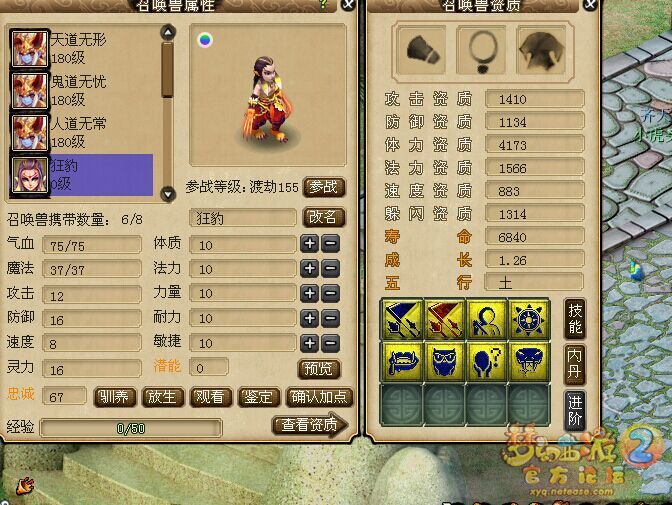Screen dimensions: 672x505
Task: Click the red arrows skill icon
Action: coord(444,320)
